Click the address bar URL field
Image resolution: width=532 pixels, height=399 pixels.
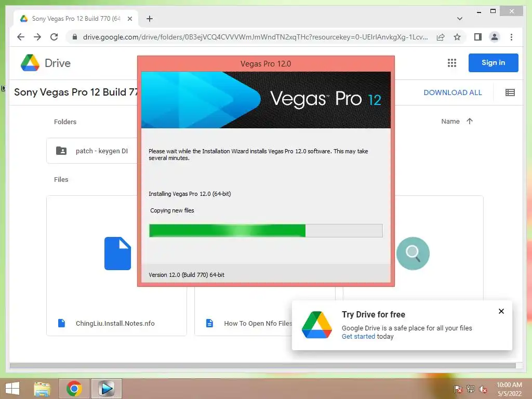pos(255,37)
